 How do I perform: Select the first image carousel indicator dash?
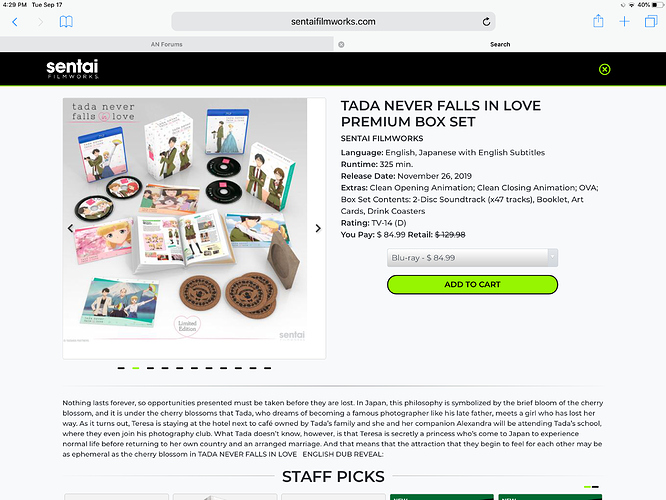pos(121,368)
